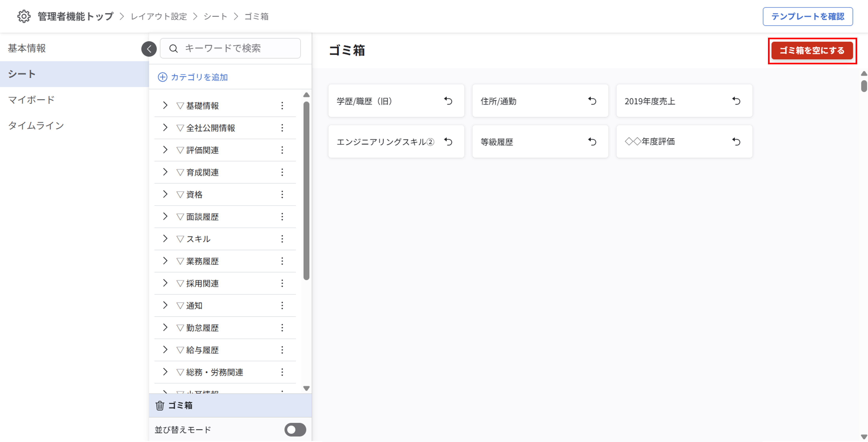Expand the 資格 category
Screen dimensions: 868x442
pos(165,194)
